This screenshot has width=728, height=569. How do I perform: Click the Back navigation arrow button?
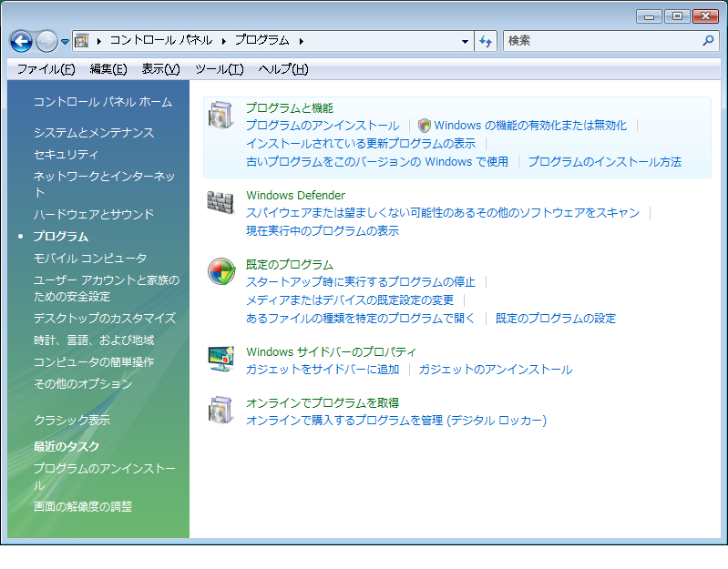pyautogui.click(x=21, y=41)
